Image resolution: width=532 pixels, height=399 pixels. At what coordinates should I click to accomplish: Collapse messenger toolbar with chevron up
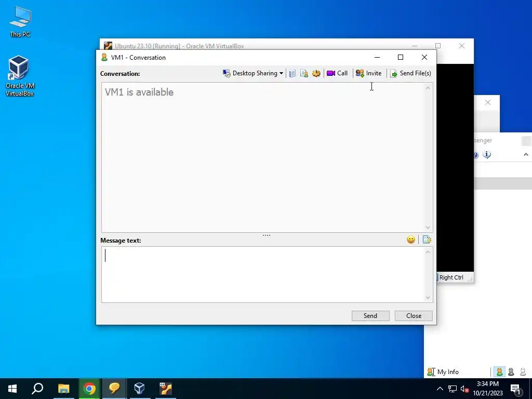click(526, 154)
